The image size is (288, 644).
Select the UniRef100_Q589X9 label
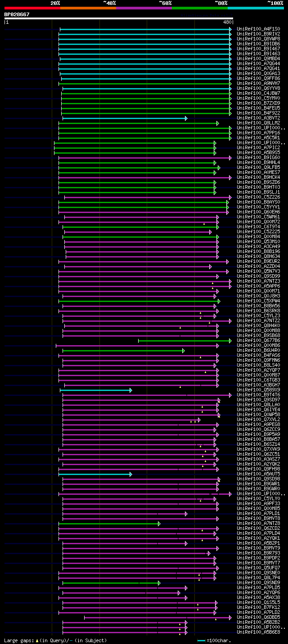pyautogui.click(x=258, y=390)
